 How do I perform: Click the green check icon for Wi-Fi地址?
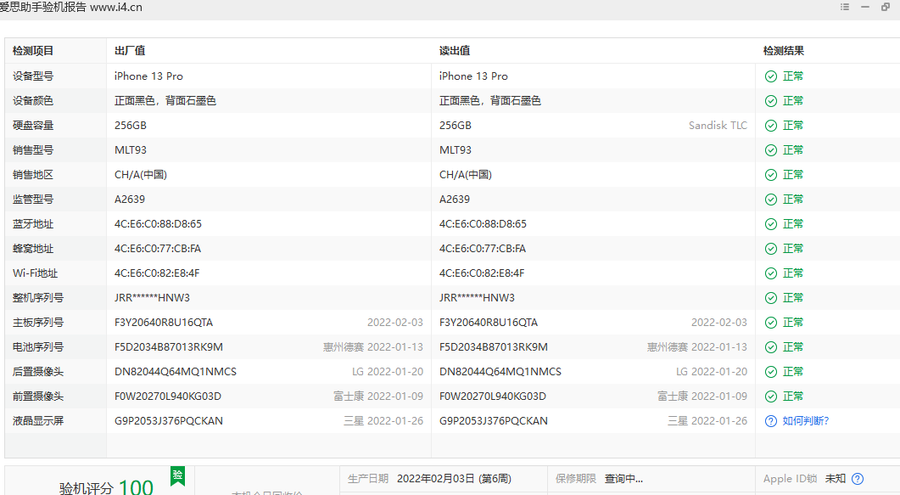coord(771,274)
